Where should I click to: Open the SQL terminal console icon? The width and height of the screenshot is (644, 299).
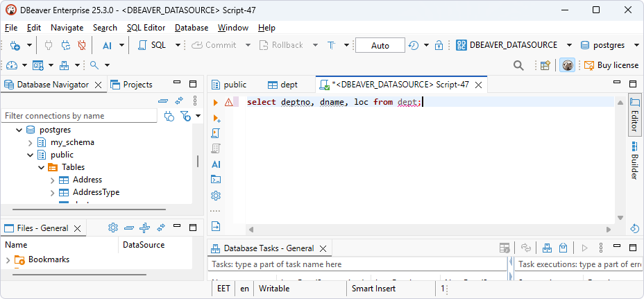pyautogui.click(x=216, y=179)
